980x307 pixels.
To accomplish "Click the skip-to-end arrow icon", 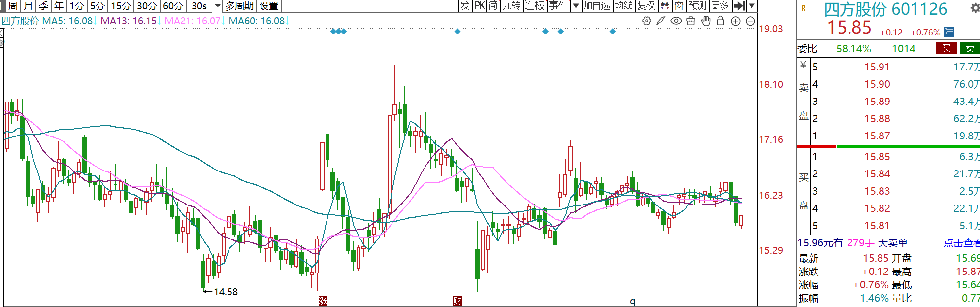I will (739, 6).
